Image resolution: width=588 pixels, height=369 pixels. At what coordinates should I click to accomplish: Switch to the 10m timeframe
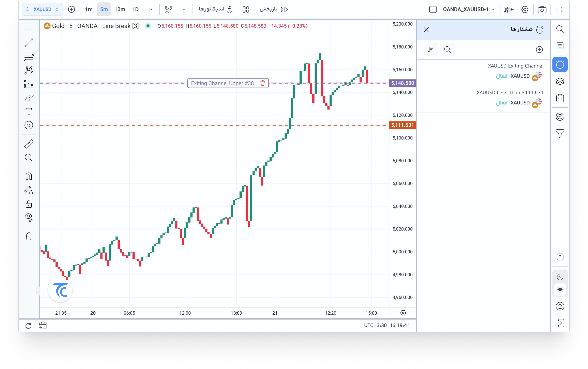click(120, 10)
